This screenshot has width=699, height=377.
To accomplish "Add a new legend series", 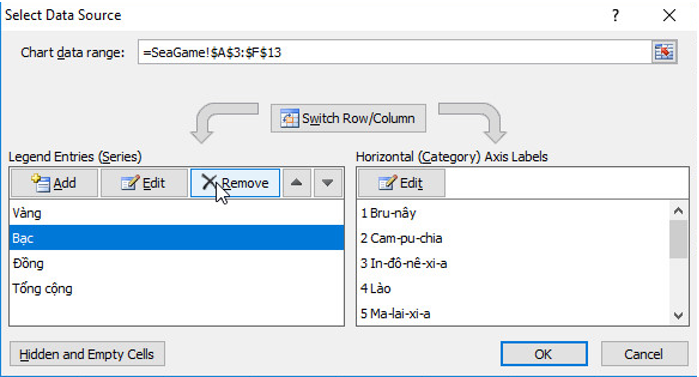I will [54, 183].
